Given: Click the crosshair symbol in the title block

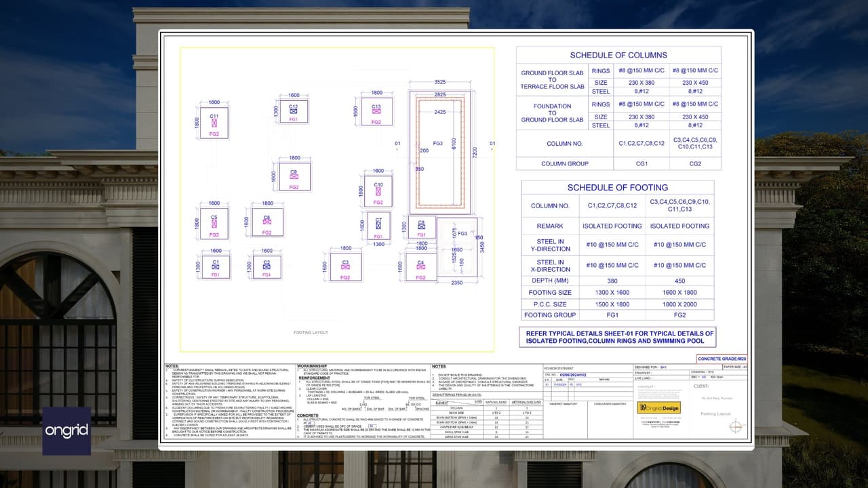Looking at the screenshot, I should point(736,426).
